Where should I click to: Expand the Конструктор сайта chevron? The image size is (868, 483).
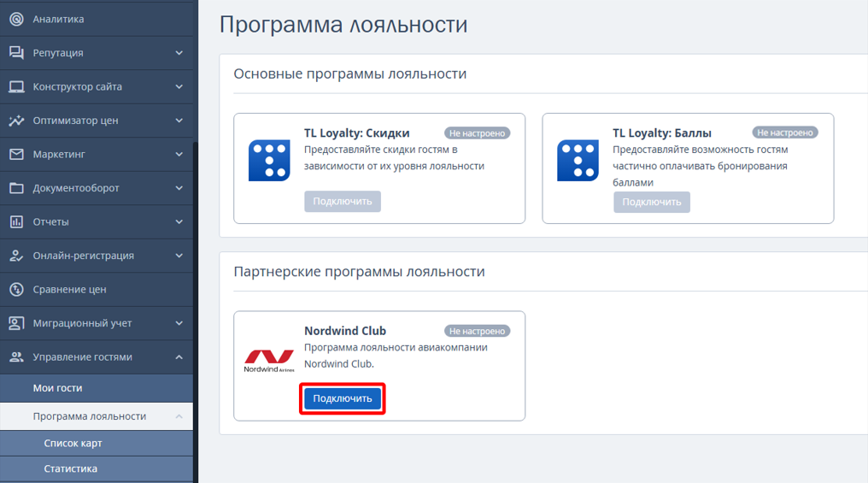(x=179, y=87)
